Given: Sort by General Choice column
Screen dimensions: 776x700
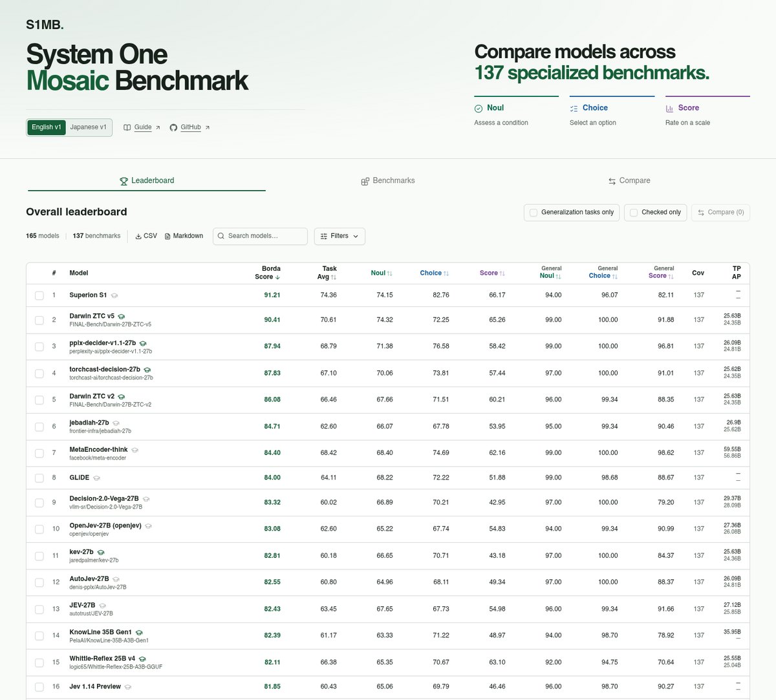Looking at the screenshot, I should click(x=603, y=273).
